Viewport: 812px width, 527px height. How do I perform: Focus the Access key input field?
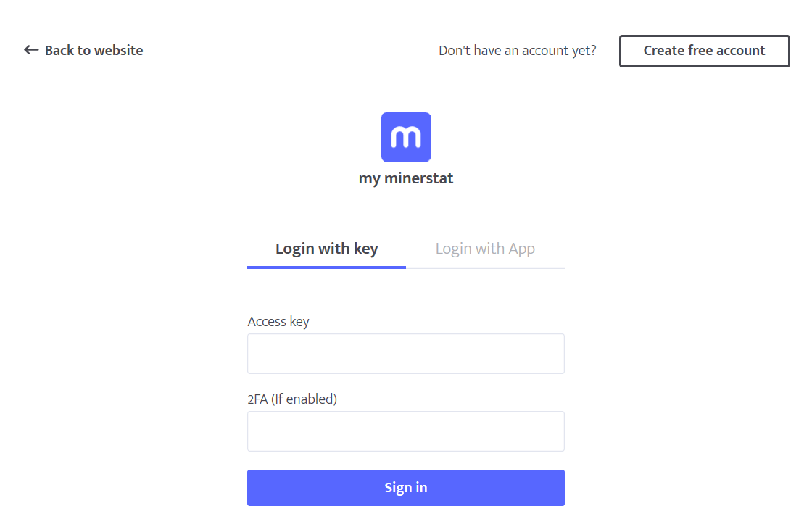pyautogui.click(x=406, y=354)
